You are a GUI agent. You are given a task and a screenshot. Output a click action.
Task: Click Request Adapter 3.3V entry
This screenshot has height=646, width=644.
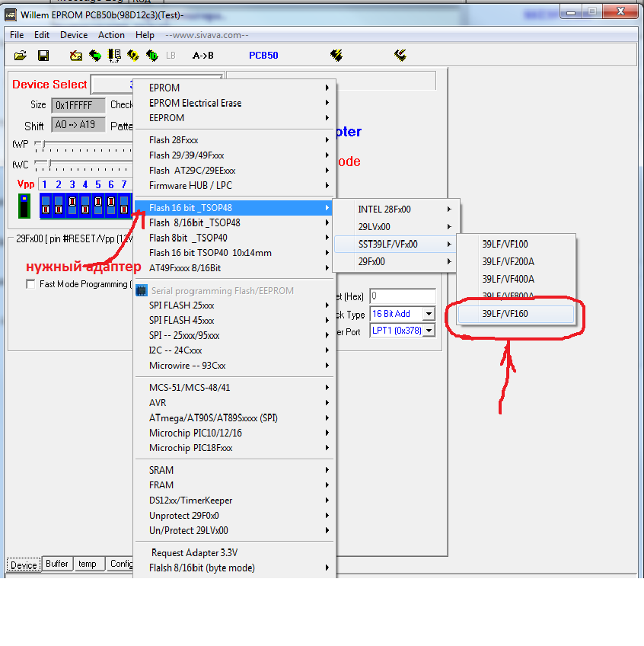pos(235,553)
